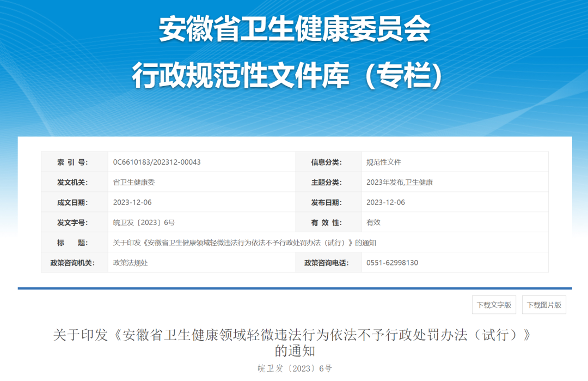Screen dimensions: 588x381
Task: Click the 发文字号 label
Action: (x=72, y=222)
